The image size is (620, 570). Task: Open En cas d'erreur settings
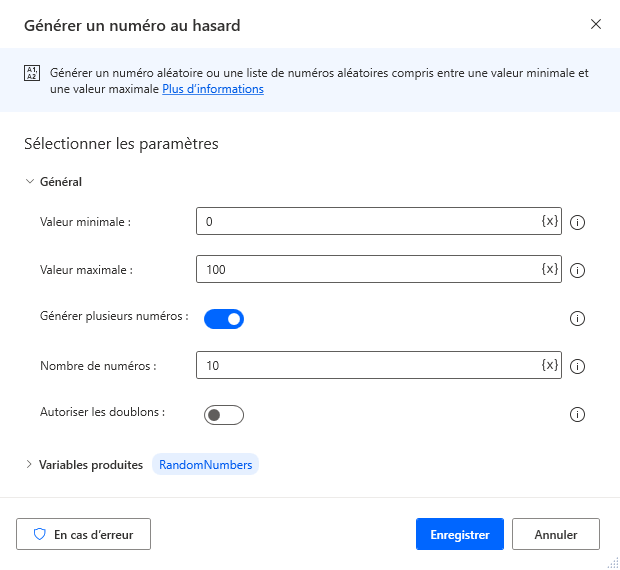point(83,534)
